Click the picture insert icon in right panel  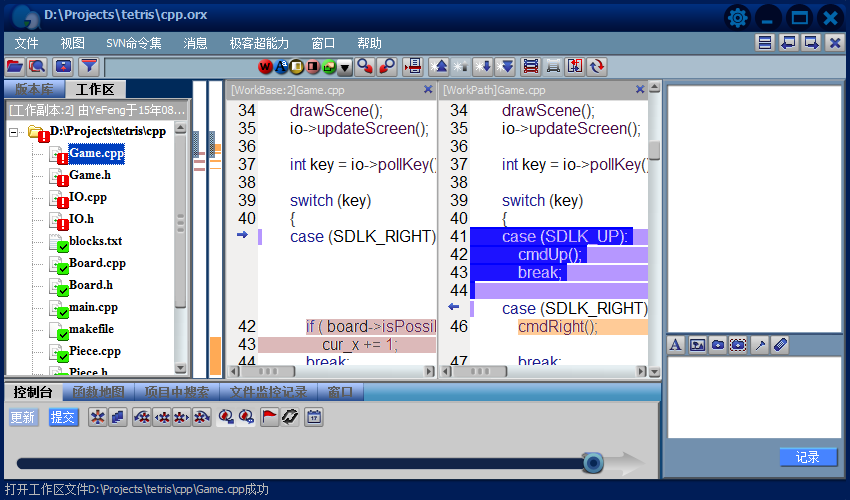[x=697, y=344]
